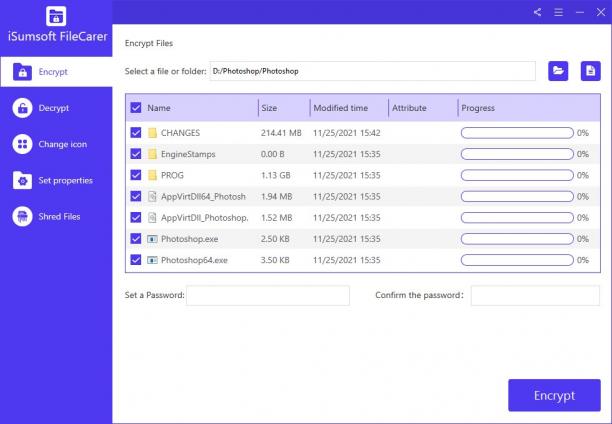612x424 pixels.
Task: Click the Set properties gear-folder icon
Action: [x=22, y=180]
